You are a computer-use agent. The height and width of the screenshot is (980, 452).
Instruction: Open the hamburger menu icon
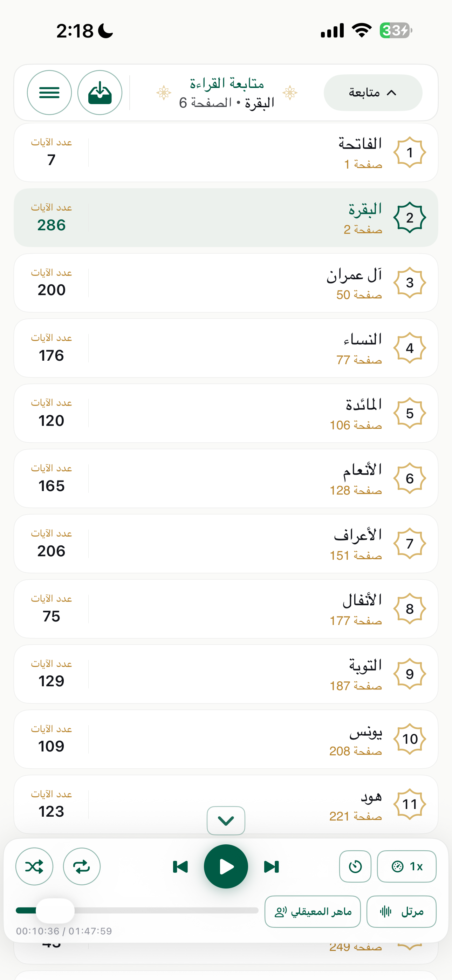click(49, 93)
